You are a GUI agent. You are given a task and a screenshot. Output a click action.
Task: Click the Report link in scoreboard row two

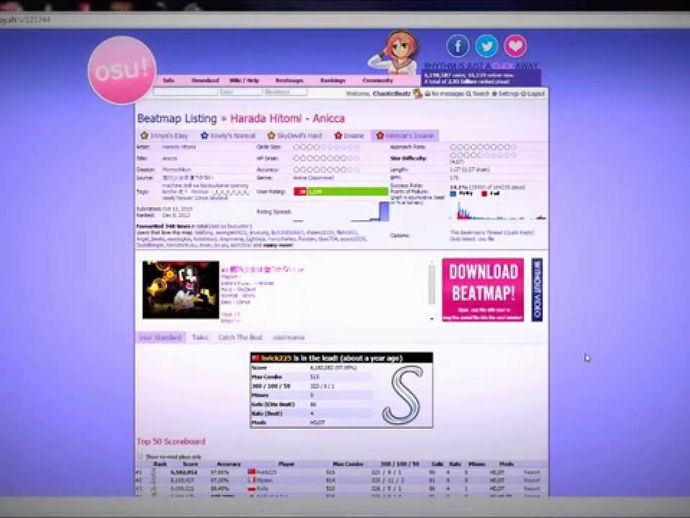(x=532, y=480)
